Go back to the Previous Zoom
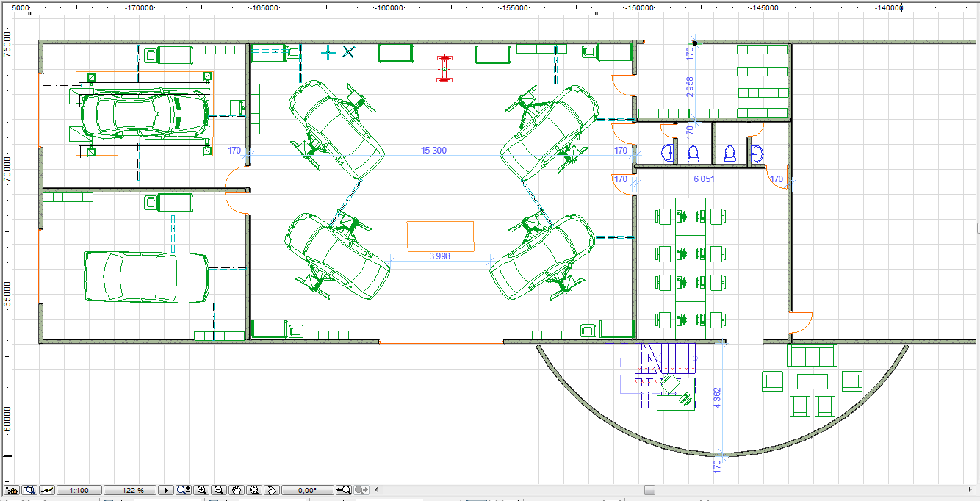Viewport: 980px width, 501px height. [344, 490]
